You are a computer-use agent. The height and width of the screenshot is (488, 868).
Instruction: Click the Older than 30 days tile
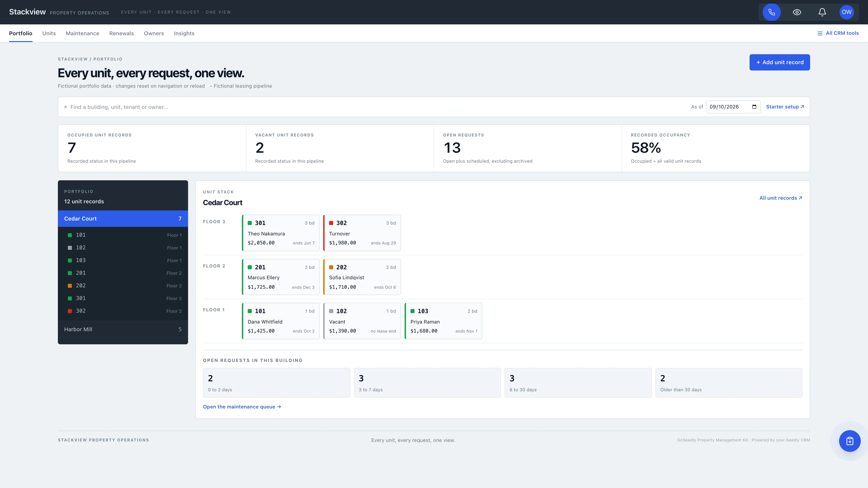pyautogui.click(x=729, y=382)
